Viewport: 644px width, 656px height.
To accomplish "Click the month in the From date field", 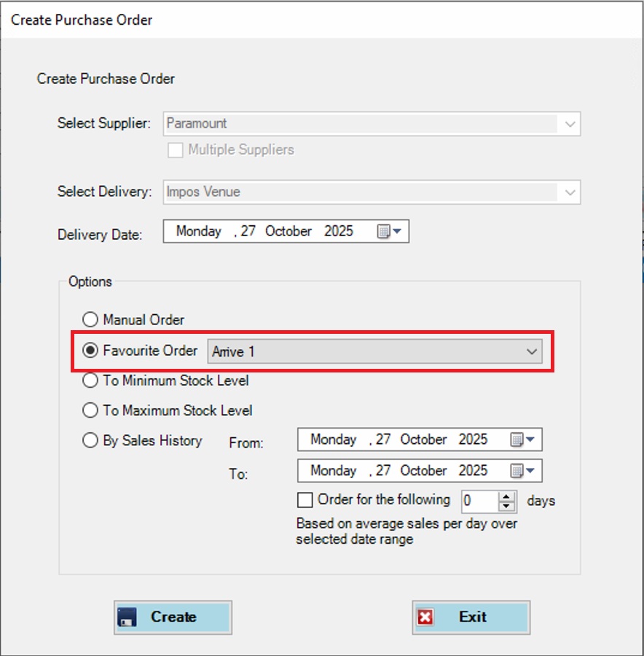I will [423, 440].
